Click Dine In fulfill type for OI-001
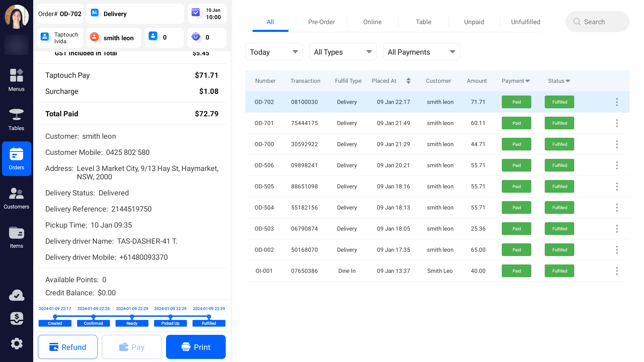 (347, 271)
